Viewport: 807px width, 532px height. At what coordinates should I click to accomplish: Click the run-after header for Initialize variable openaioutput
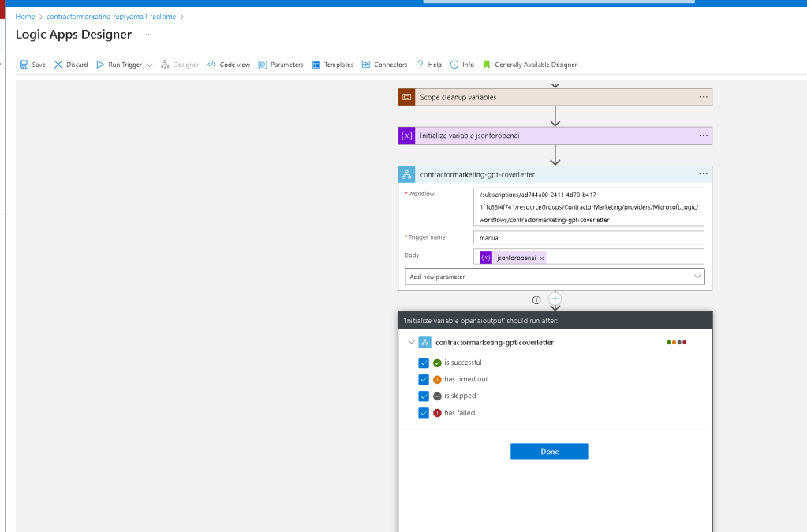pyautogui.click(x=555, y=320)
